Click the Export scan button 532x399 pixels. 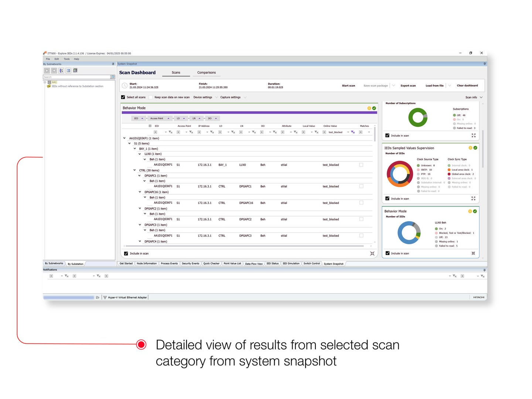coord(408,85)
